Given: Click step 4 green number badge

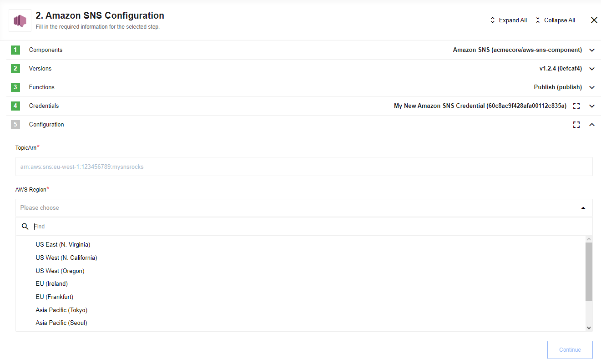Looking at the screenshot, I should click(x=15, y=106).
